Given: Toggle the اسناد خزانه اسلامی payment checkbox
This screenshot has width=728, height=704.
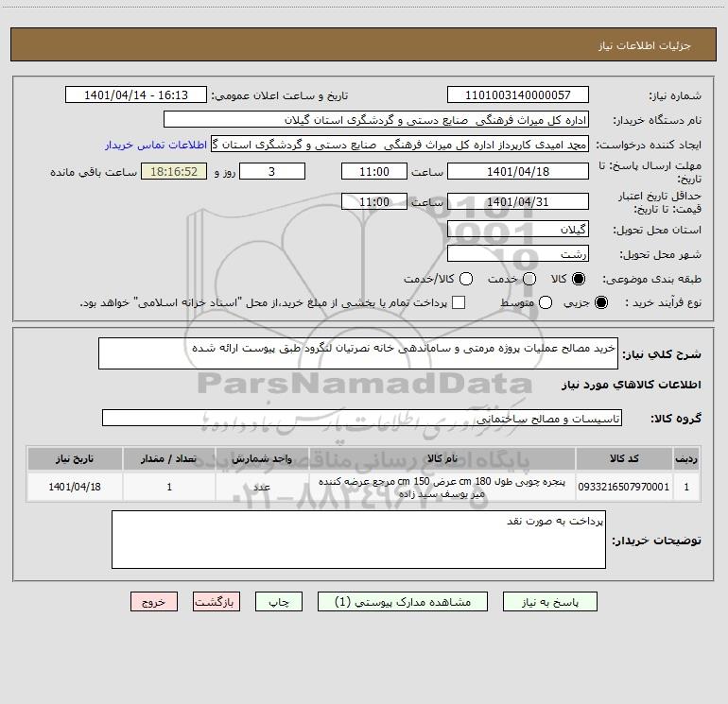Looking at the screenshot, I should 459,302.
